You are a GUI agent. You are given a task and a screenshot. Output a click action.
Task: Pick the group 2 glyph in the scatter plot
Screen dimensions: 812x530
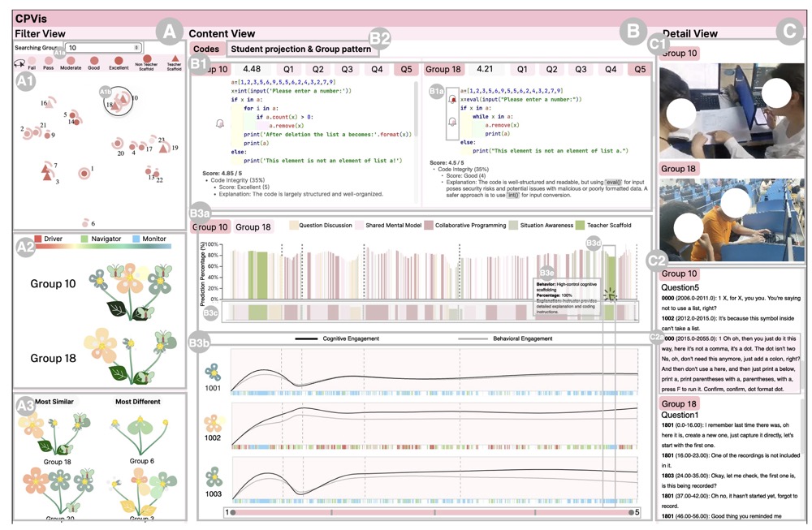(28, 132)
